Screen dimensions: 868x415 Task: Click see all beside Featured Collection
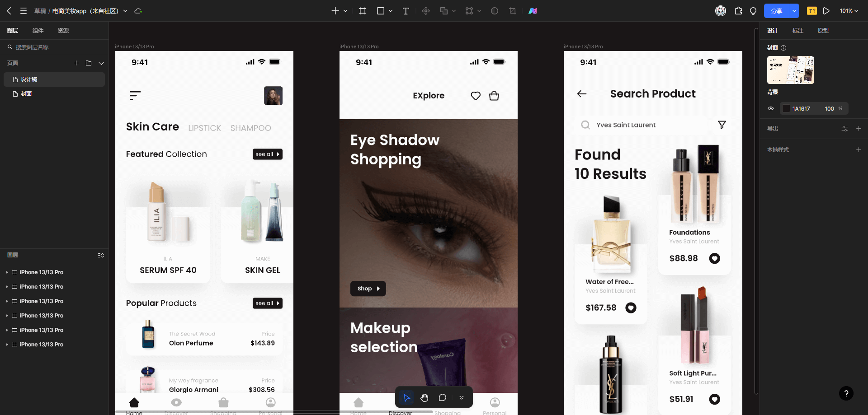[268, 154]
